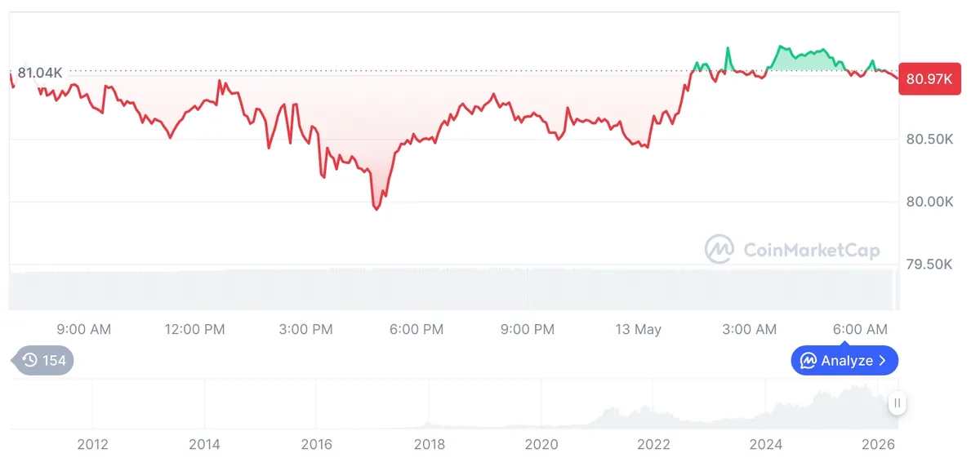Select the 13 May date axis label
Screen dimensions: 980x458
pos(638,330)
